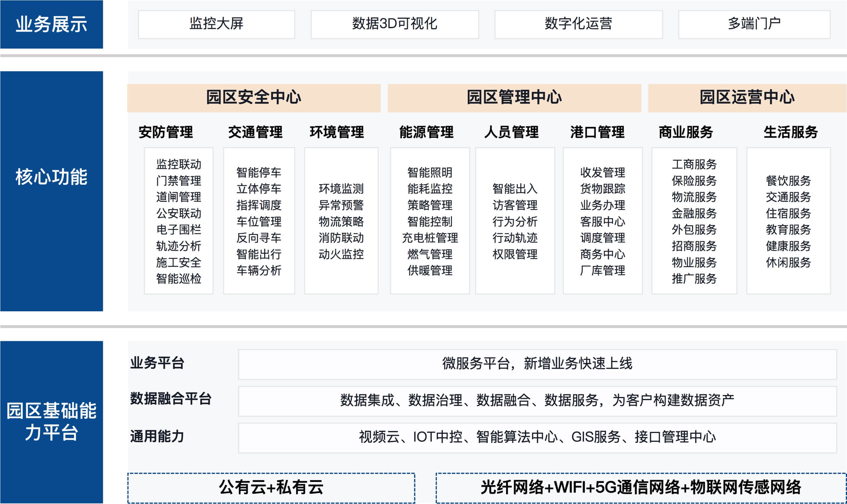Select 监控联动 under 安防管理
Screen dimensions: 847x504
(x=179, y=164)
